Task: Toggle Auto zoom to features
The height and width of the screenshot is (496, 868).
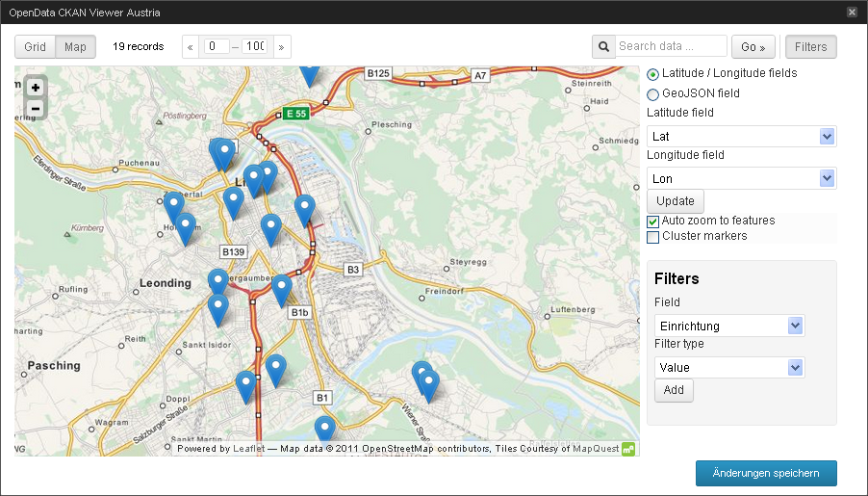Action: (x=653, y=222)
